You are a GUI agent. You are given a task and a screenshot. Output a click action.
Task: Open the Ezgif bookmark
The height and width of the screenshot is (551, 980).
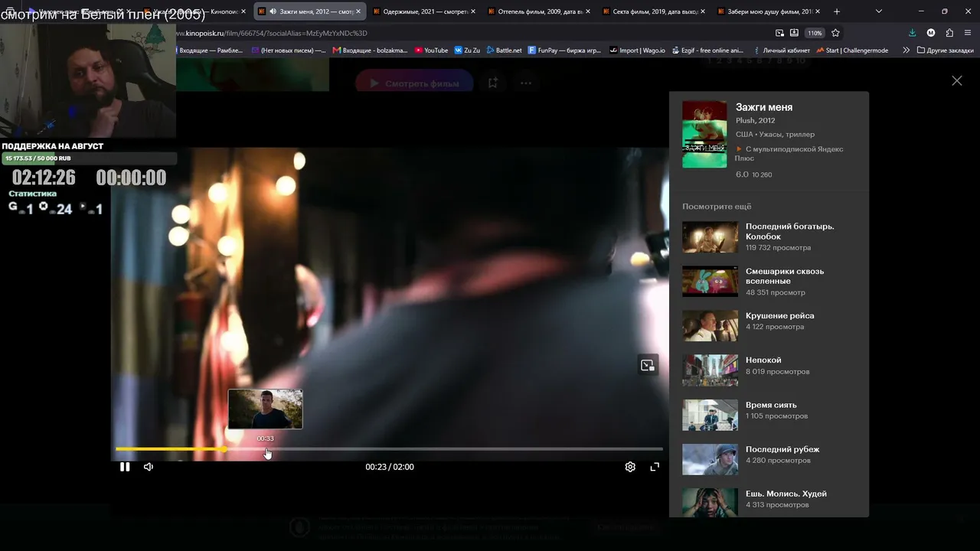(707, 51)
